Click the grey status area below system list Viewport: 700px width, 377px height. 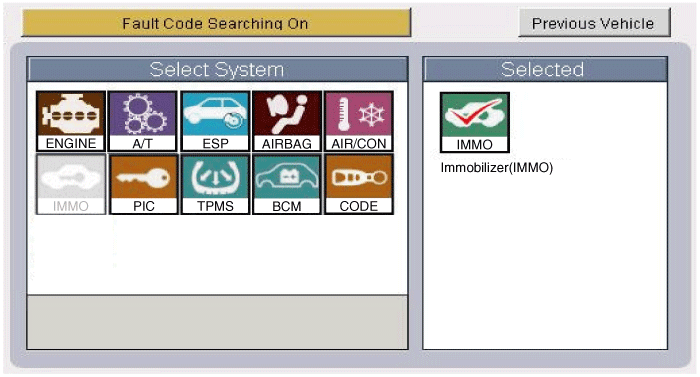(x=217, y=322)
